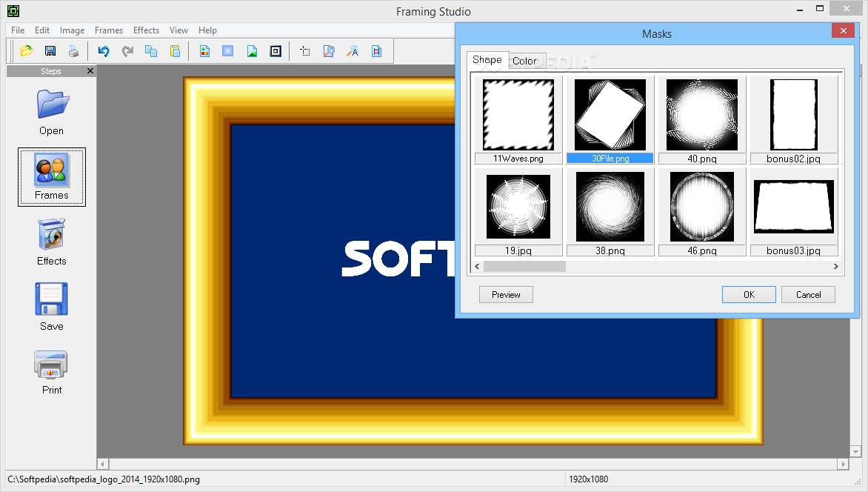868x492 pixels.
Task: Click the magnifier zoom toolbar icon
Action: [329, 52]
